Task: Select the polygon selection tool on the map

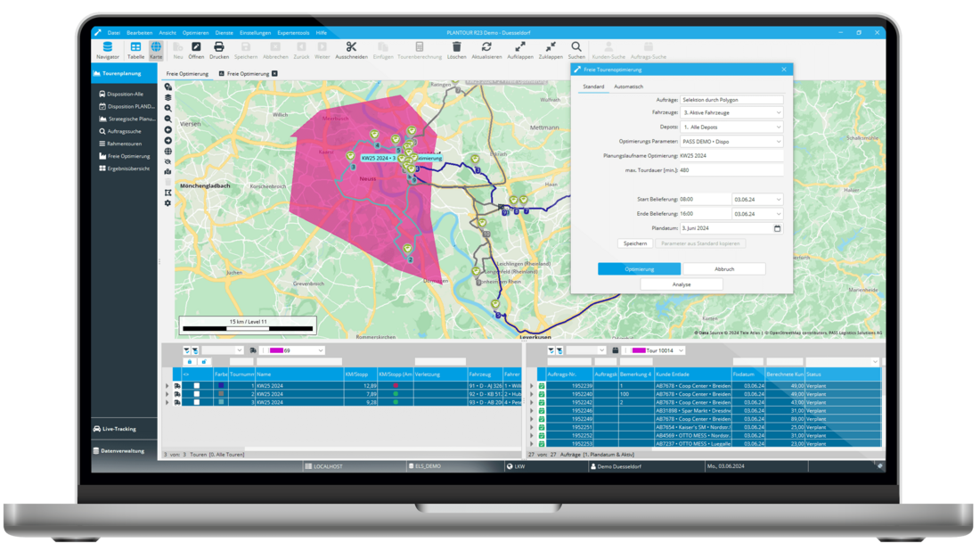Action: tap(167, 190)
